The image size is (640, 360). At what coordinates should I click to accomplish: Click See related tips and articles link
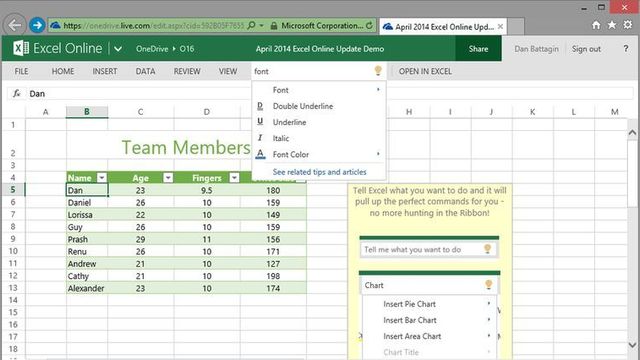point(320,172)
